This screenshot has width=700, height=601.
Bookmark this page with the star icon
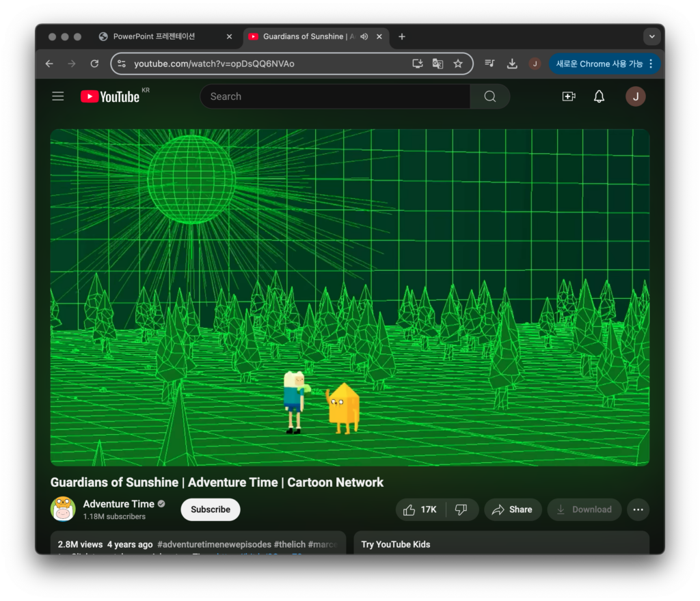coord(458,64)
